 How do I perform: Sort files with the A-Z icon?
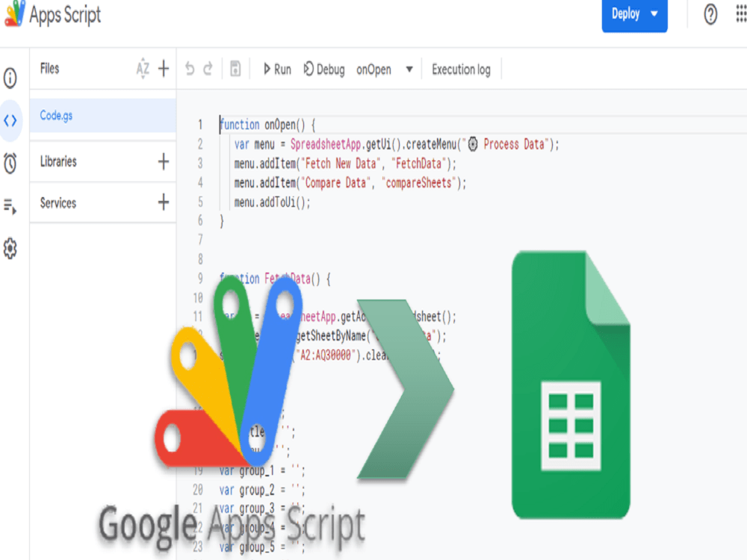click(x=143, y=69)
